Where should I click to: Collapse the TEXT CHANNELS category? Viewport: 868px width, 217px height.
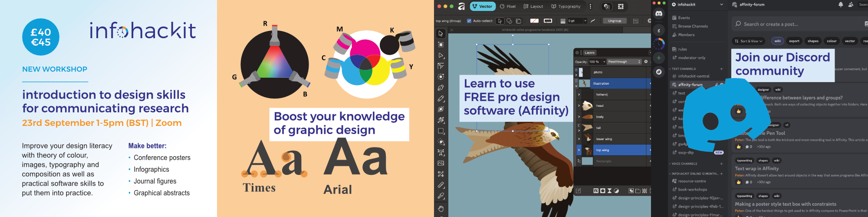(684, 69)
